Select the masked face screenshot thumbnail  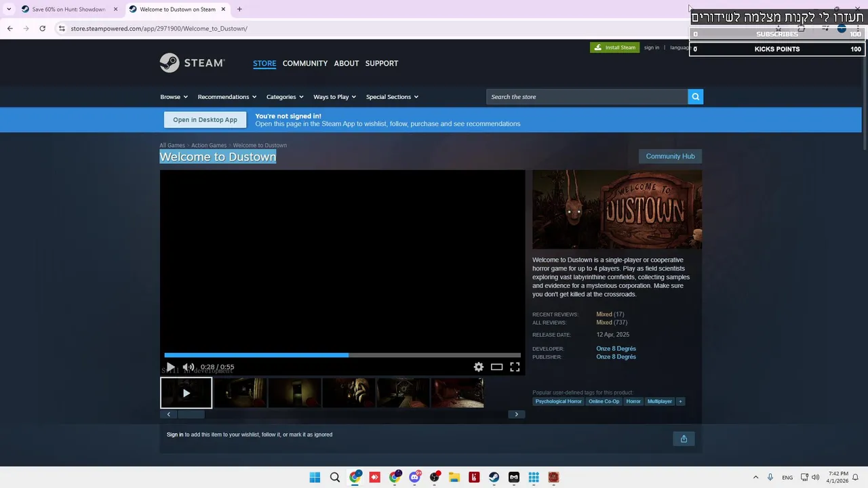click(x=349, y=393)
